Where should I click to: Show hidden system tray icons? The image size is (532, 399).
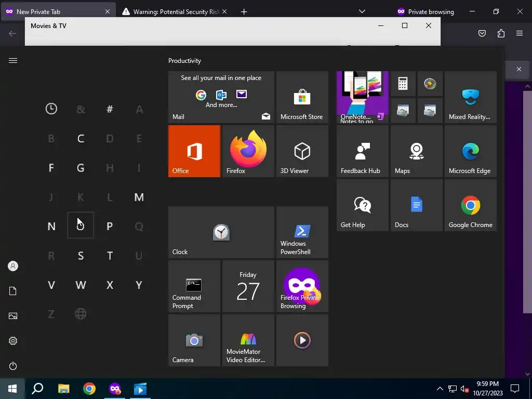click(440, 389)
